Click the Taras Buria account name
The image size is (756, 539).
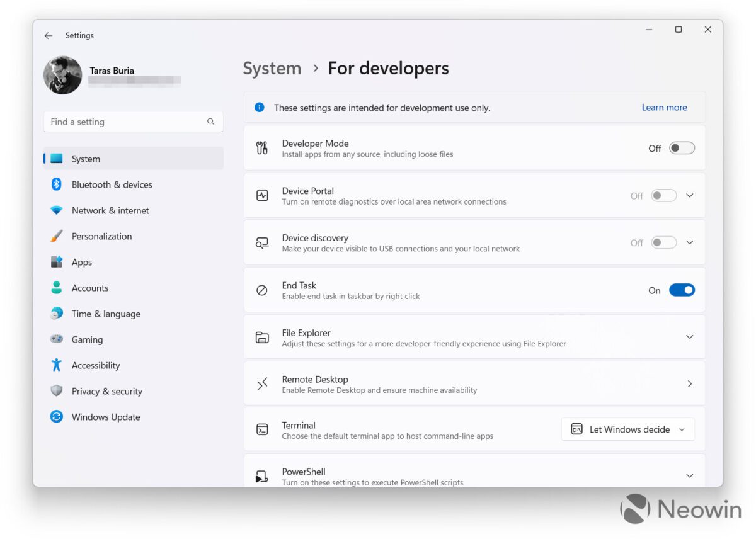(x=112, y=71)
